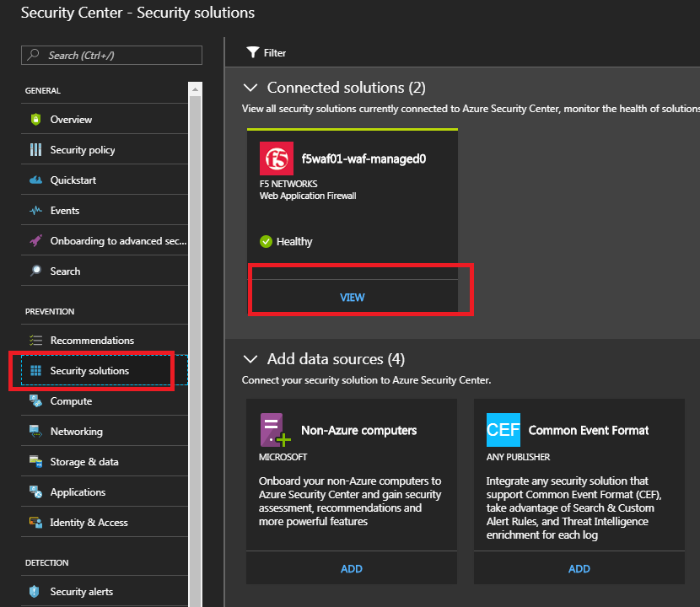
Task: Collapse the Connected solutions section
Action: coord(250,88)
